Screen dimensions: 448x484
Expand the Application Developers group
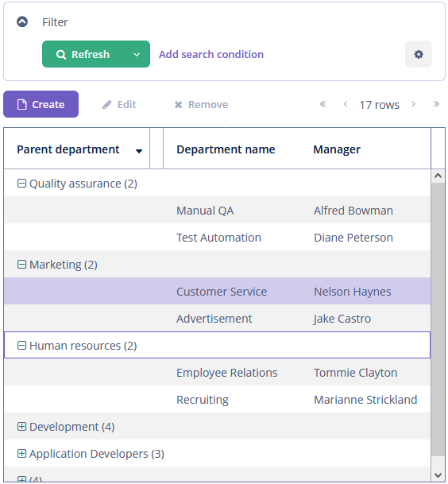click(21, 454)
